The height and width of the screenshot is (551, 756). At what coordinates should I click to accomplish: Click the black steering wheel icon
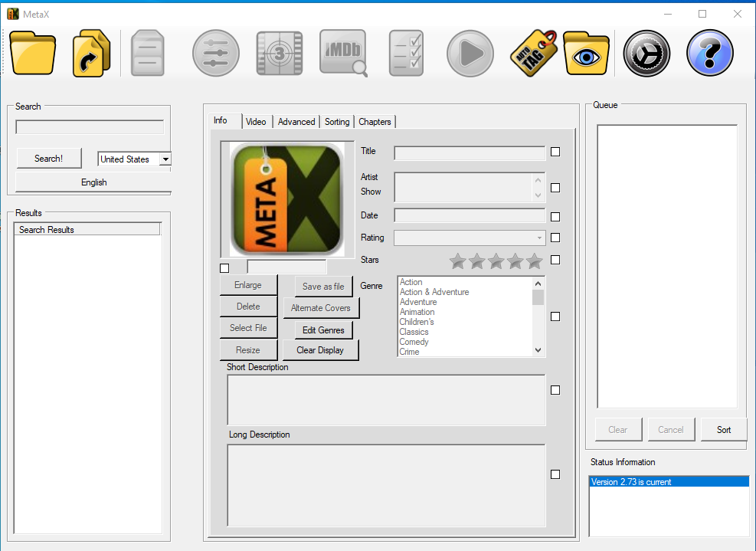pos(646,53)
